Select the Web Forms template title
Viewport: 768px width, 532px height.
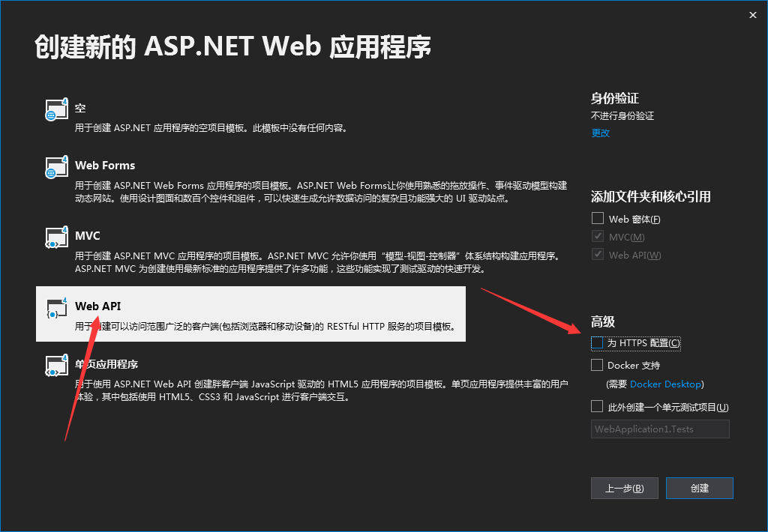point(105,166)
